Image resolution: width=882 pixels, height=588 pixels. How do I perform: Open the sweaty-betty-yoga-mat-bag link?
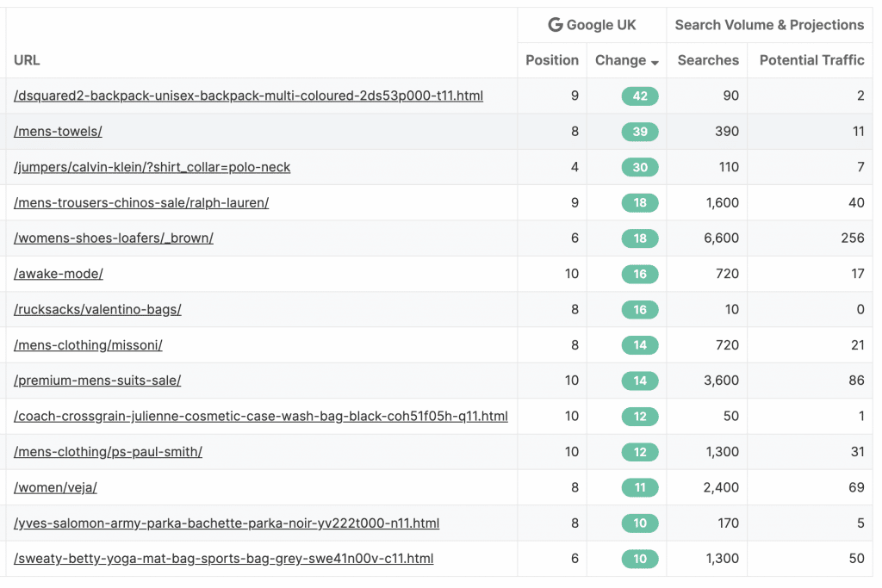coord(223,559)
